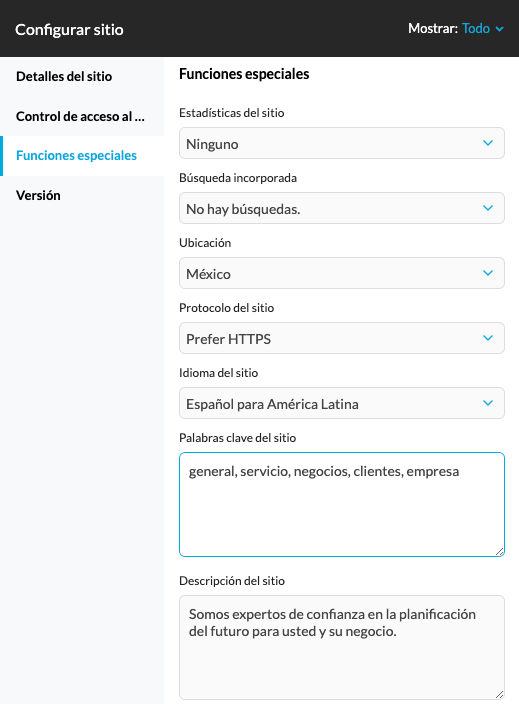519x704 pixels.
Task: Click the Ubicación chevron arrow
Action: tap(488, 273)
